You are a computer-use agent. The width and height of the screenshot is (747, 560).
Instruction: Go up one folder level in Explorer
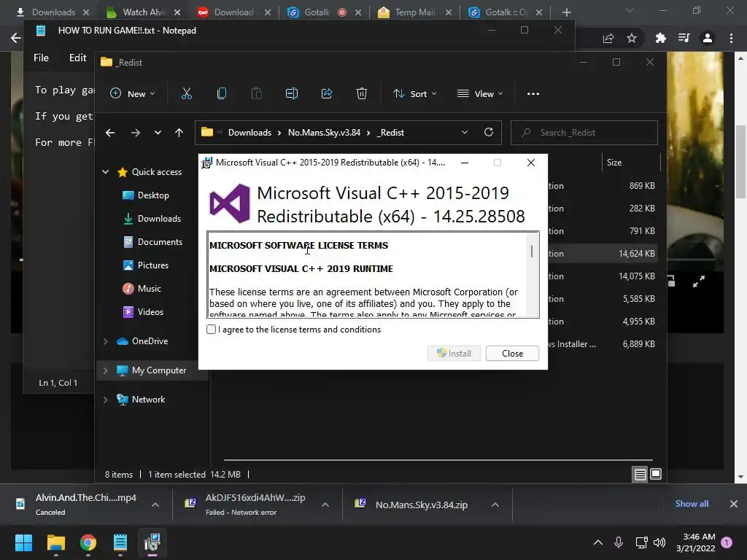click(x=179, y=133)
